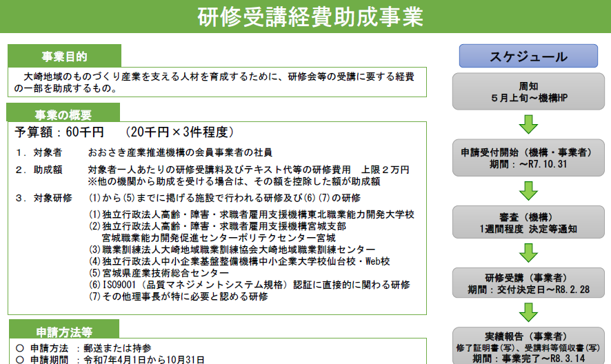
Task: Click the line (1)から(5)までに掲げる施設
Action: click(225, 198)
